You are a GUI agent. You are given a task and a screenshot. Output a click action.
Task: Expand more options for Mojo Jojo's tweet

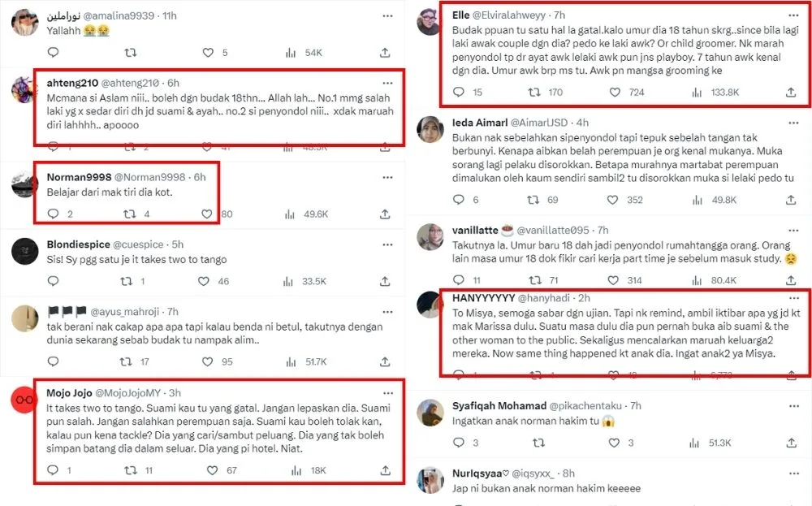tap(388, 393)
